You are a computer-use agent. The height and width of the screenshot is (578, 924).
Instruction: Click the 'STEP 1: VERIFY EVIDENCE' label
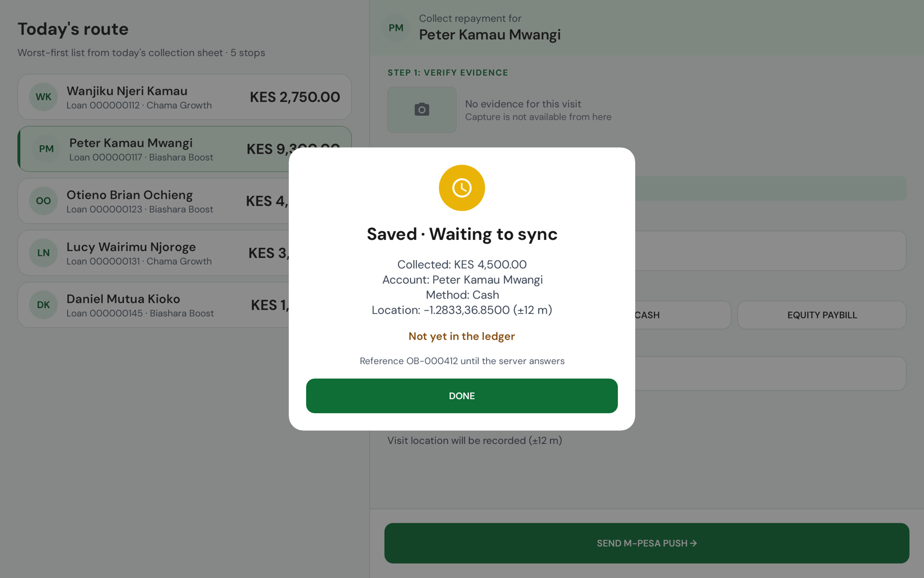point(448,73)
